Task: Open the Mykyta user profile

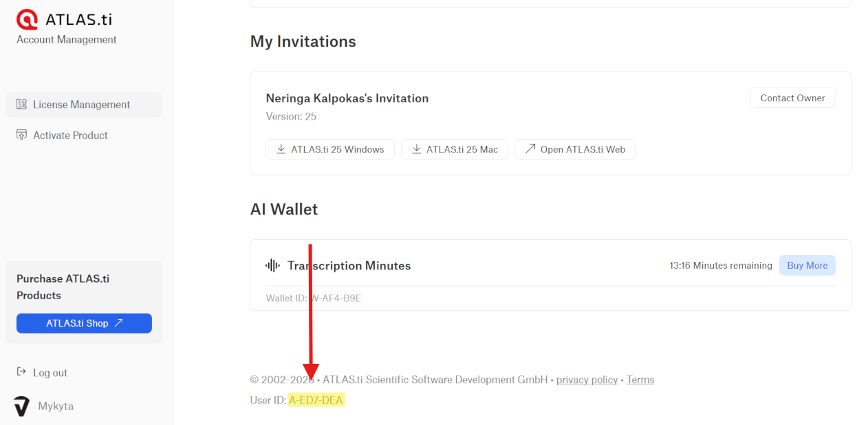Action: (x=44, y=406)
